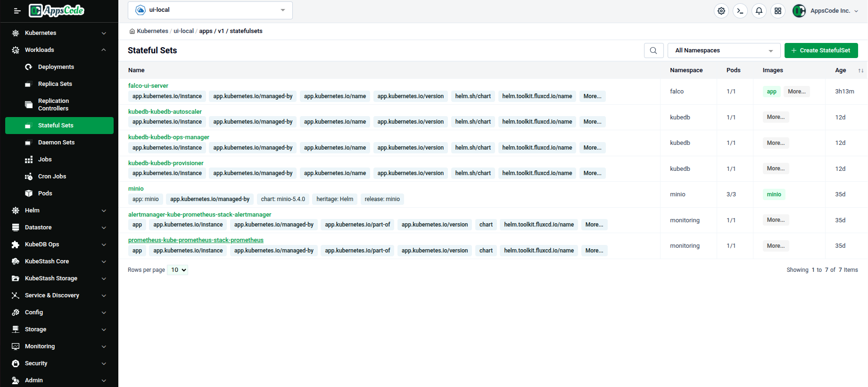Change rows per page selector

[x=178, y=270]
